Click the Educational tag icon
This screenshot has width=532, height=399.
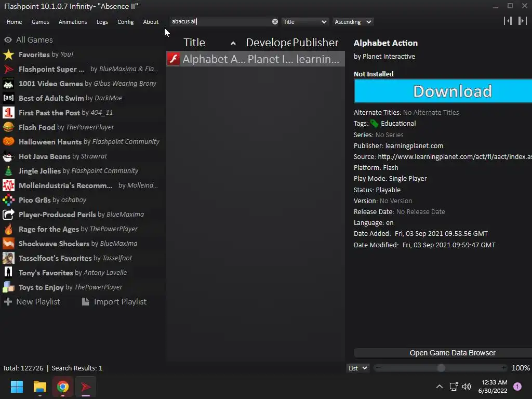pos(374,124)
